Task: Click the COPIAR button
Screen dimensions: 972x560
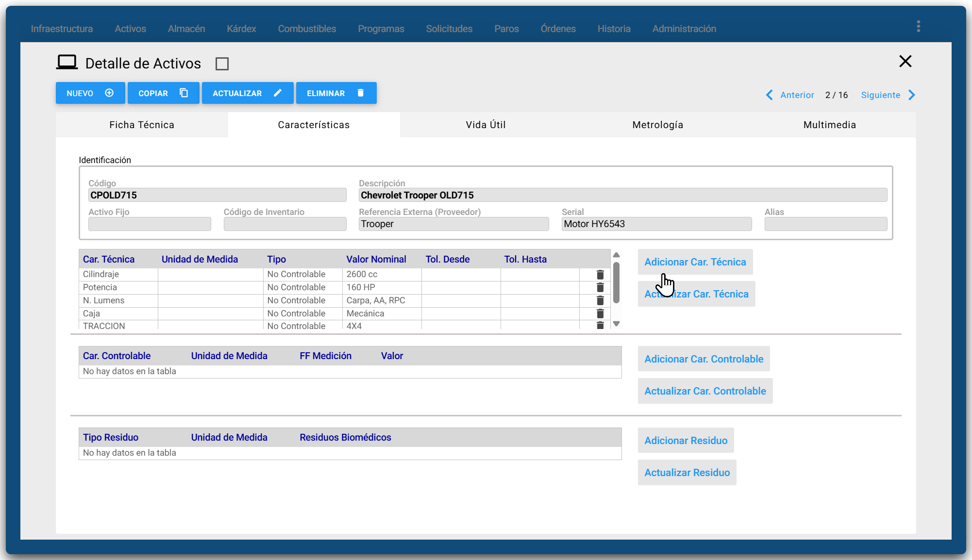Action: [x=163, y=93]
